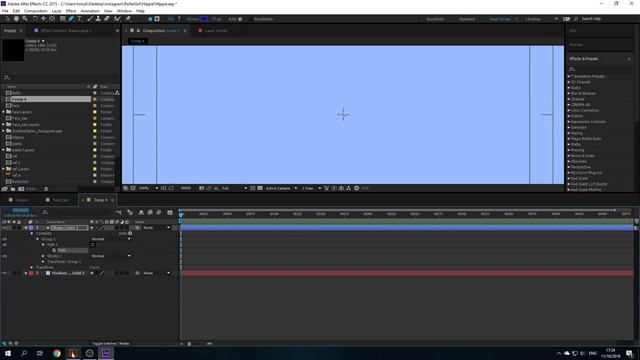Click the timeline layer search icon
The height and width of the screenshot is (360, 640).
coord(45,212)
